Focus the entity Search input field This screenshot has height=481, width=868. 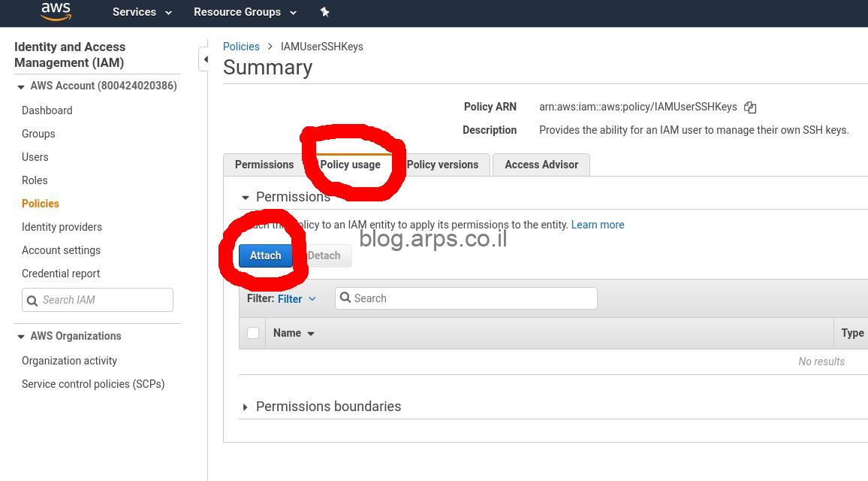(466, 298)
